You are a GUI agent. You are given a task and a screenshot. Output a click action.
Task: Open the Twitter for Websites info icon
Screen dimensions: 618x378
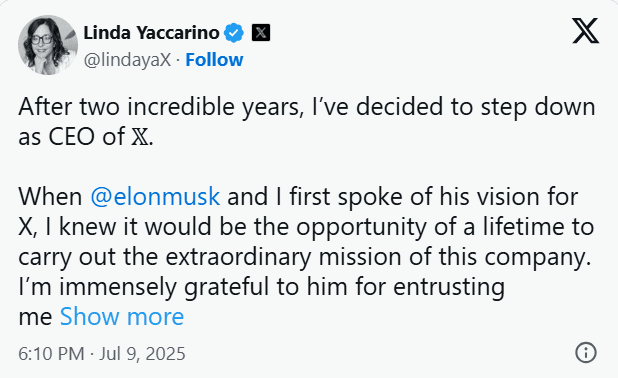[x=586, y=352]
